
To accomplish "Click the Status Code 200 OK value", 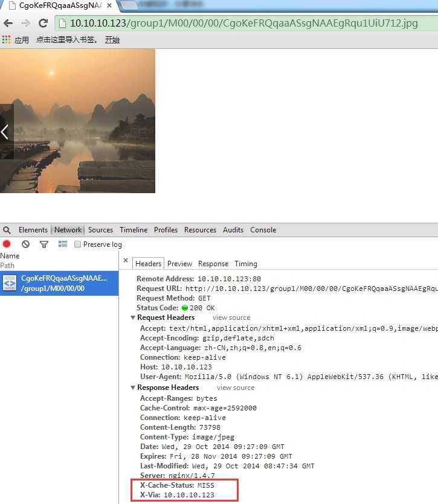I will click(202, 308).
